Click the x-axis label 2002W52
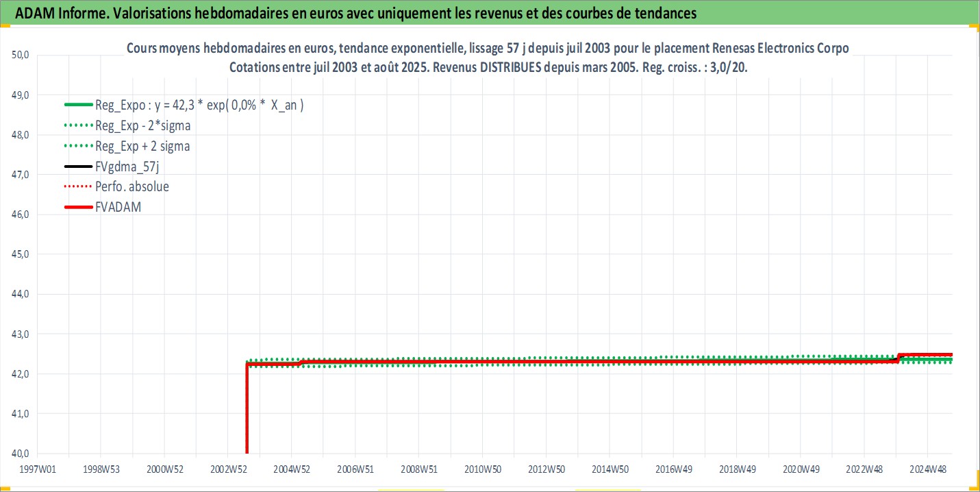 [228, 469]
